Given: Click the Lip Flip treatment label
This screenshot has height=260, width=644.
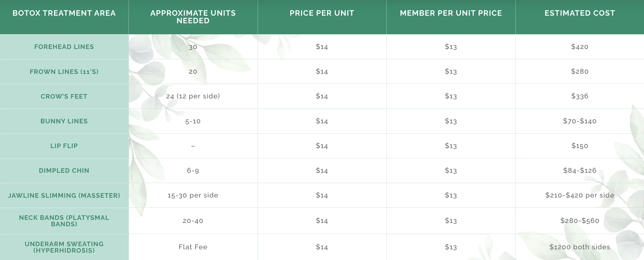Looking at the screenshot, I should (64, 146).
